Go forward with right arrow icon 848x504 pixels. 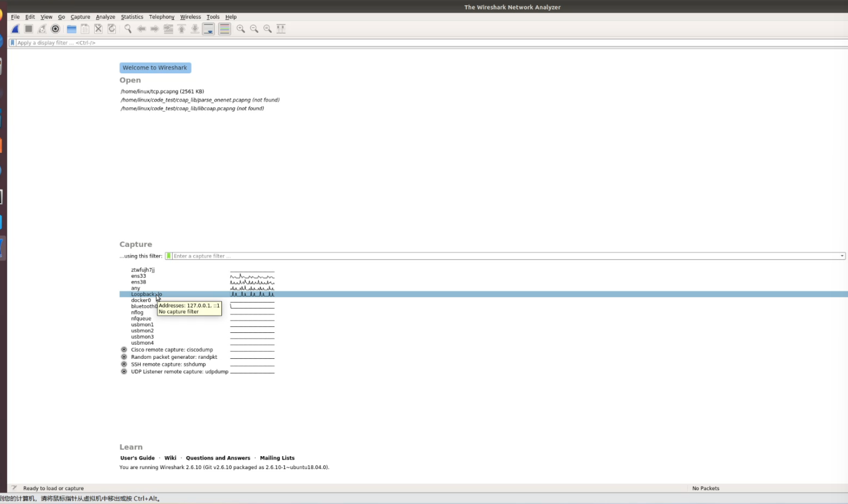[x=155, y=29]
